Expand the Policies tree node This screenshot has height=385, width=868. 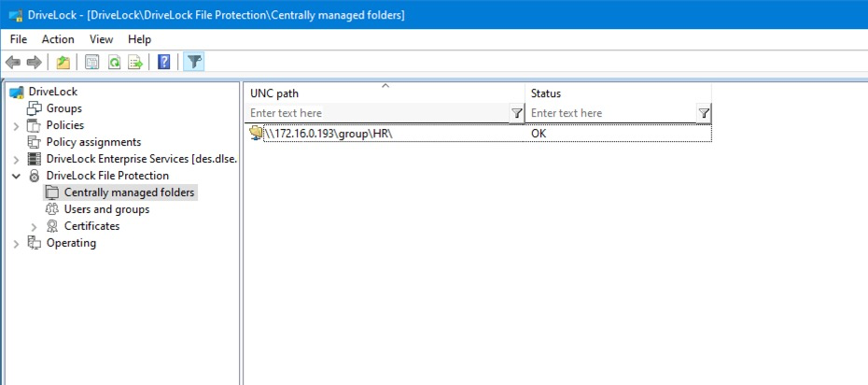coord(16,125)
